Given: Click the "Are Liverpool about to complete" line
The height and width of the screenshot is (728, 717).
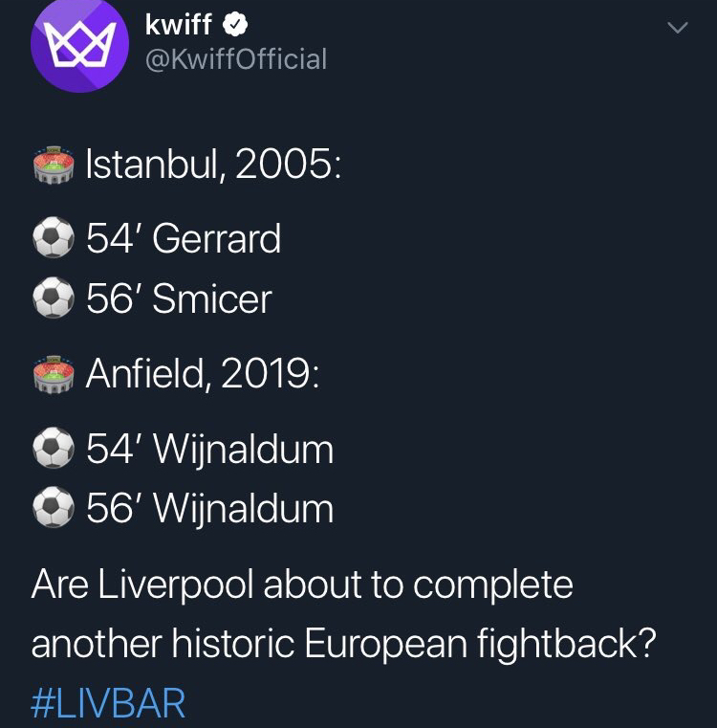Looking at the screenshot, I should 302,585.
